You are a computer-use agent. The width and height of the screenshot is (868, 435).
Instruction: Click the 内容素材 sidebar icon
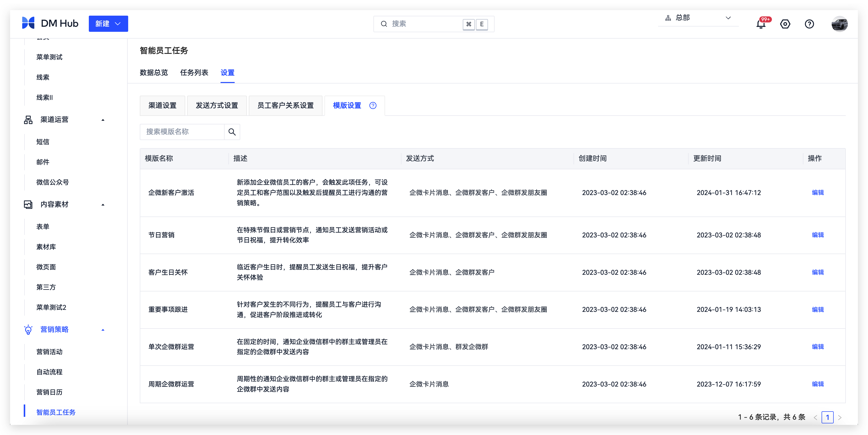(x=28, y=205)
